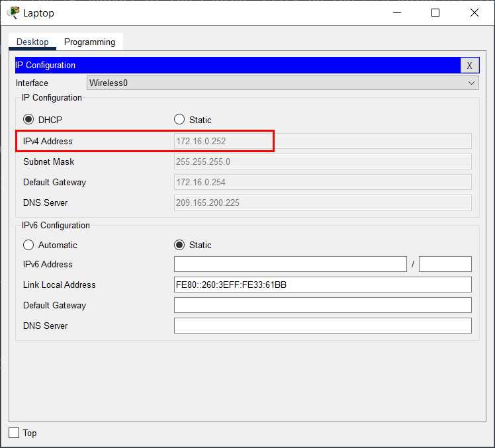Focus the IPv6 Default Gateway field

pos(323,305)
